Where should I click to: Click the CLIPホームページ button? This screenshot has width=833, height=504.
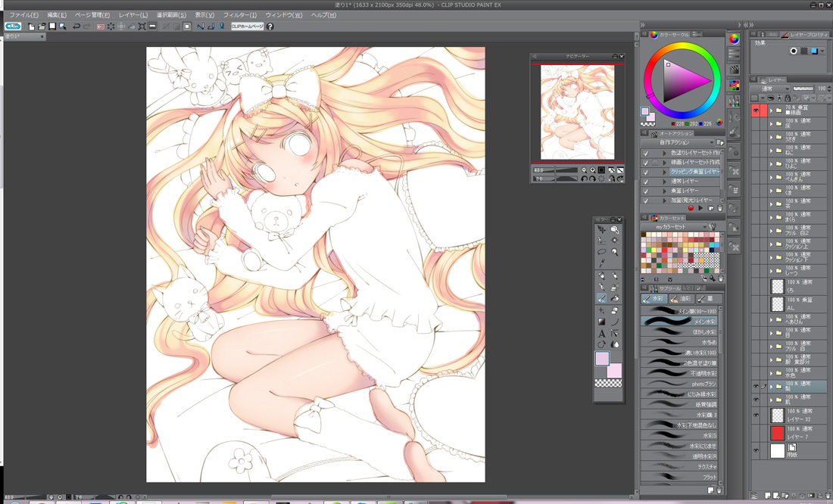click(248, 26)
